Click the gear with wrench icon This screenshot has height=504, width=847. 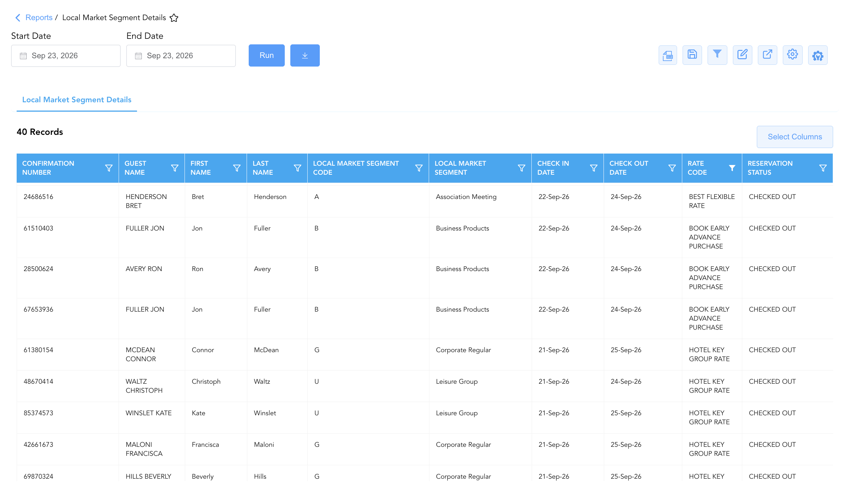(x=818, y=55)
